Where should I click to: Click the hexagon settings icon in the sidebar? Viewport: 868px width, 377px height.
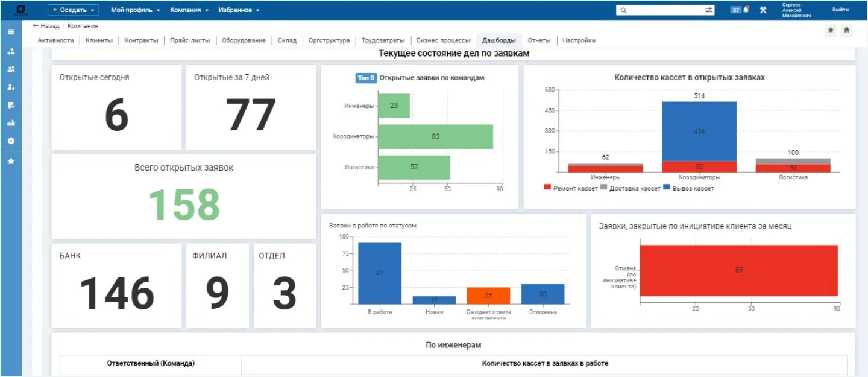(x=11, y=141)
